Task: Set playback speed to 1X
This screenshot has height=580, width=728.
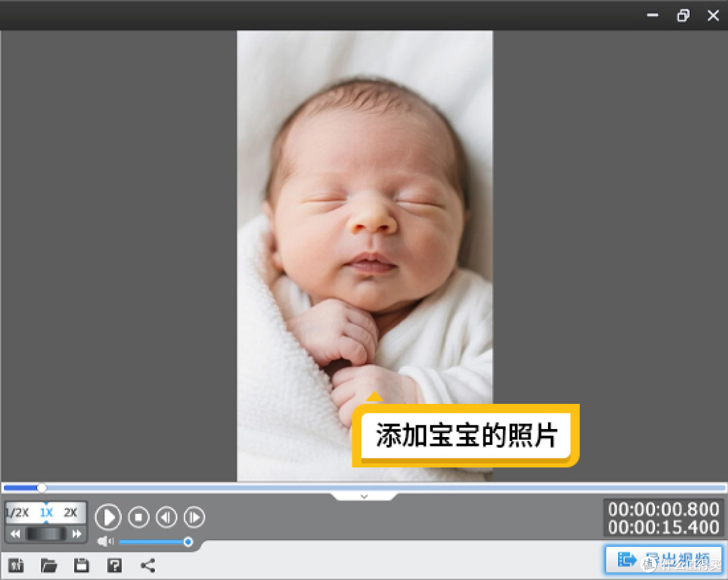Action: coord(46,513)
